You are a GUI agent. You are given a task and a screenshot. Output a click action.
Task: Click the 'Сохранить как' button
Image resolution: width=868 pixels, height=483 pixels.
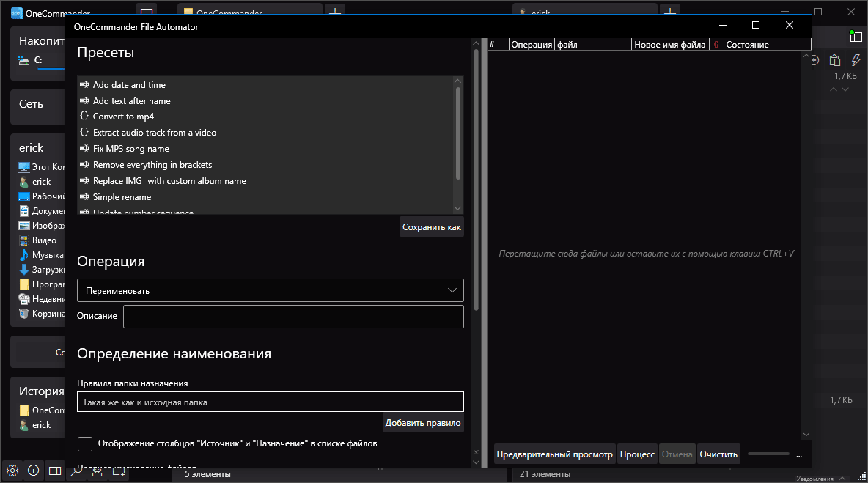click(432, 226)
